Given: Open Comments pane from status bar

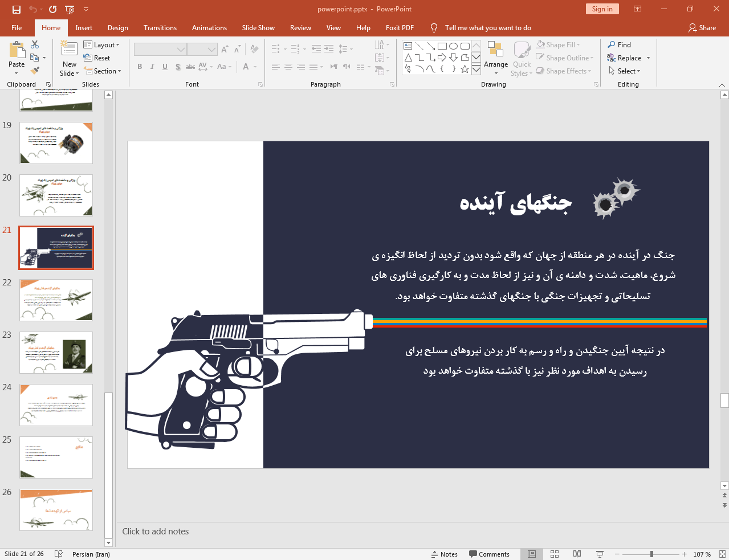Looking at the screenshot, I should (489, 554).
